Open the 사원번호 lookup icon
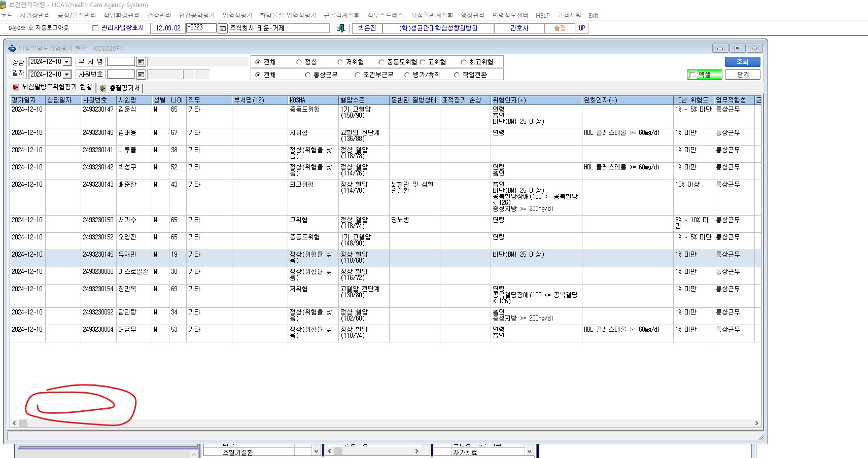This screenshot has height=458, width=868. [x=141, y=75]
